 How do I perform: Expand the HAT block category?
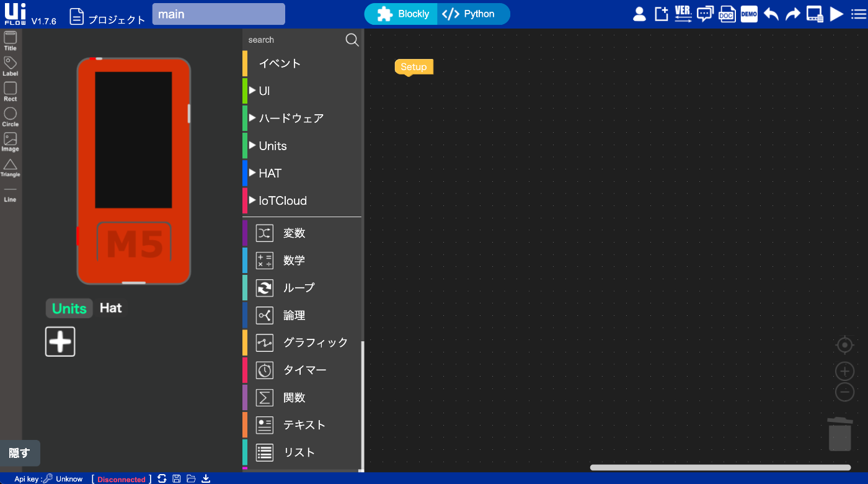[301, 173]
